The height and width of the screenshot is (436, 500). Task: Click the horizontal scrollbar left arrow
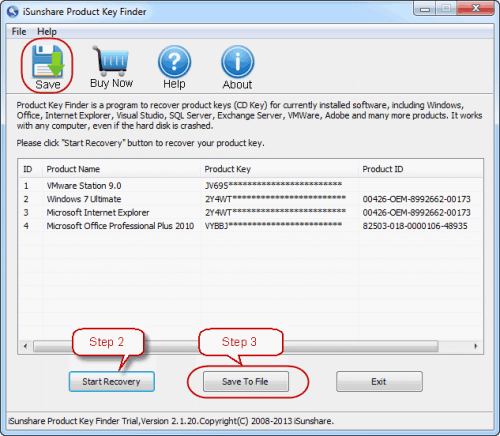pyautogui.click(x=25, y=346)
